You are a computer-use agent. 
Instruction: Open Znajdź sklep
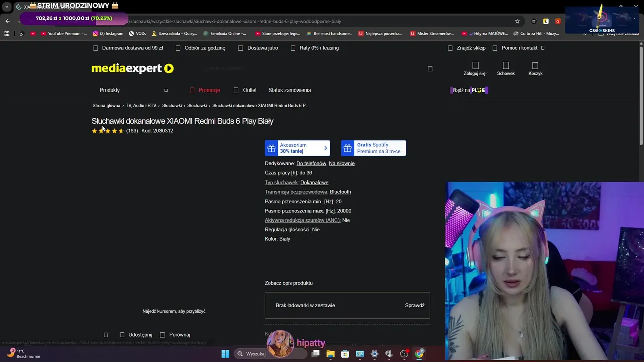click(466, 48)
